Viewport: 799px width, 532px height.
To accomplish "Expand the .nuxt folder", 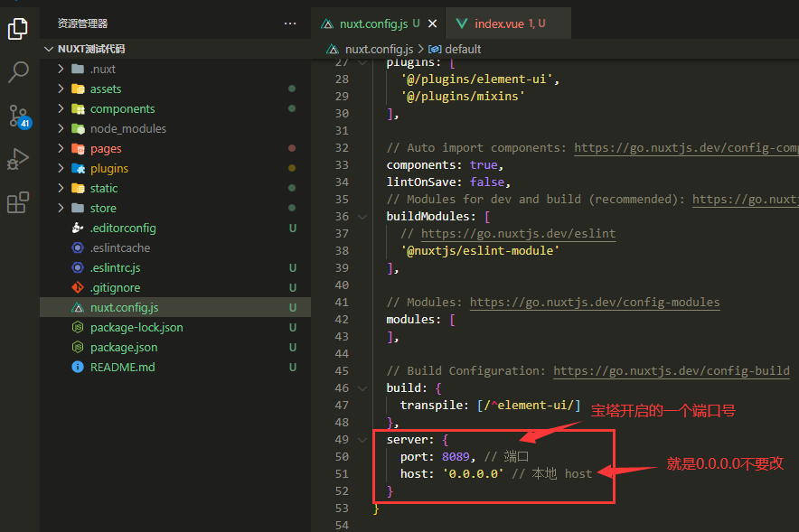I will pos(61,69).
